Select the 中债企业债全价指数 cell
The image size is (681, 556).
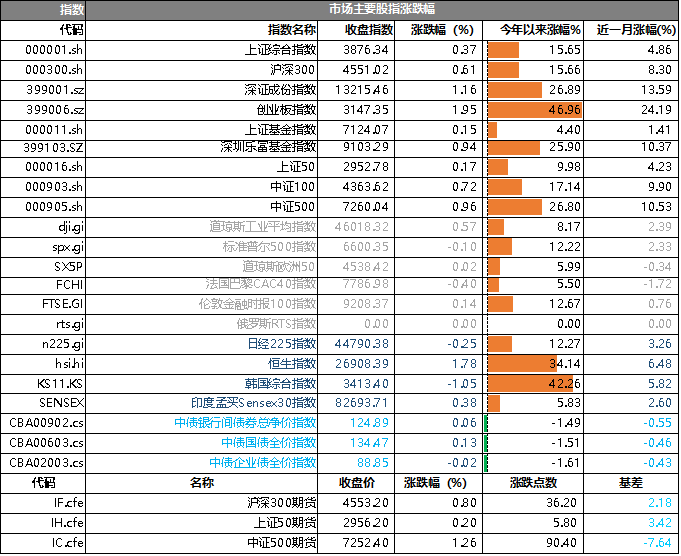(263, 463)
